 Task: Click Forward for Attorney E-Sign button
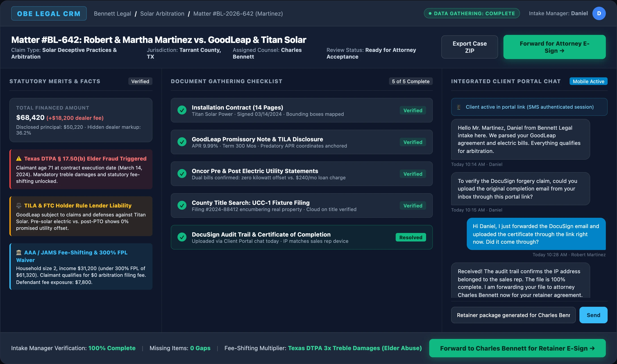[554, 47]
